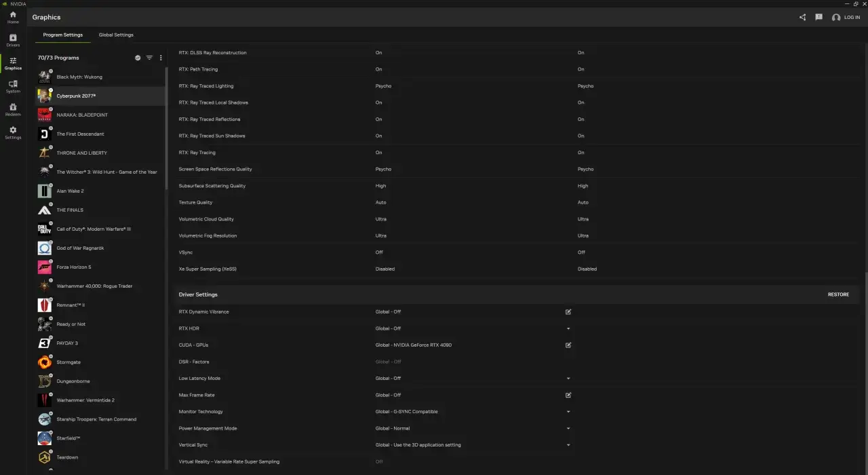This screenshot has width=868, height=475.
Task: Select The Witcher 3: Wild Hunt entry
Action: coord(101,172)
